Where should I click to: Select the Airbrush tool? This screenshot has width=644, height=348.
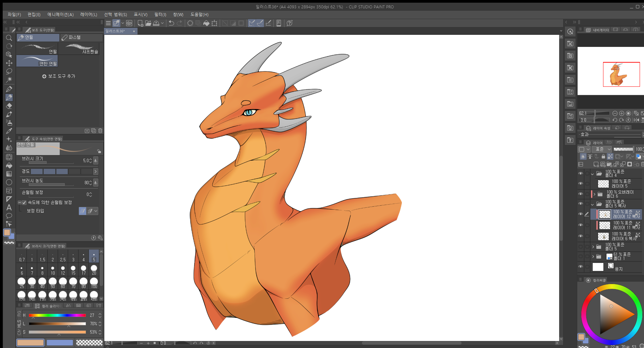(x=9, y=123)
